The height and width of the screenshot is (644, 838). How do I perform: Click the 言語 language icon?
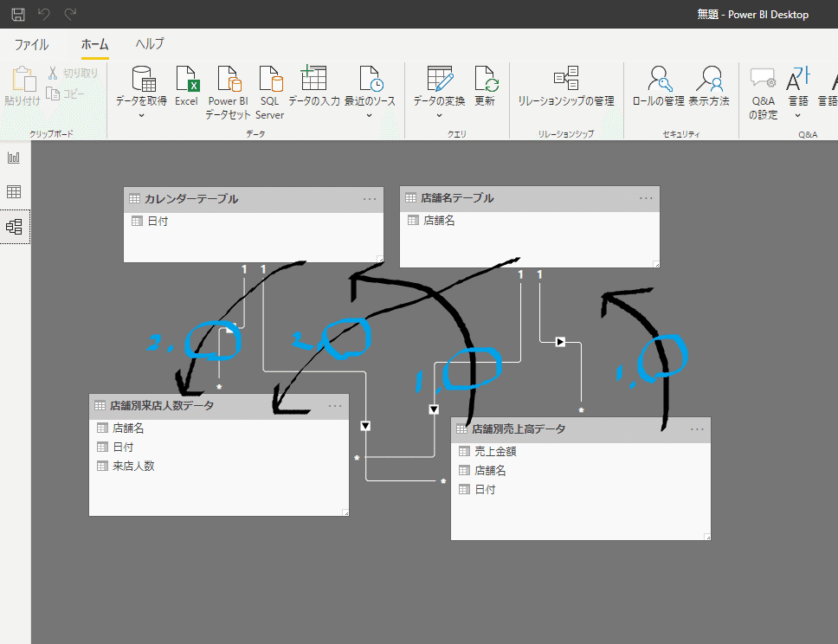click(x=798, y=79)
